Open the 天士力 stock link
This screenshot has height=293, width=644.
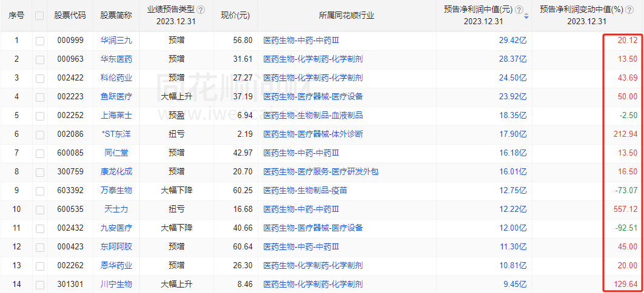[x=116, y=209]
